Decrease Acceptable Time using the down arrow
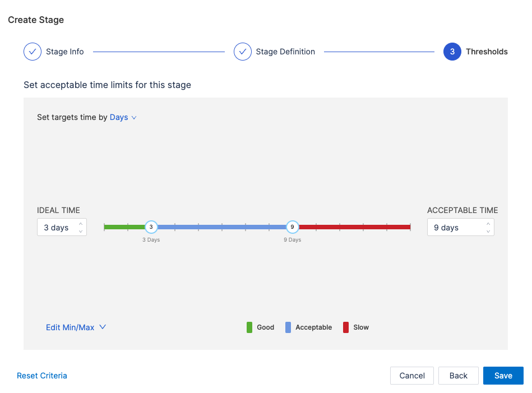532x393 pixels. pos(488,231)
